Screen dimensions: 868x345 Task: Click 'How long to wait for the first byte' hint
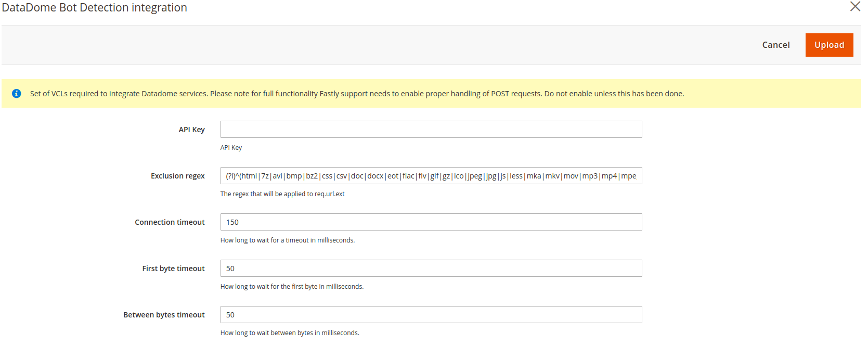(292, 287)
